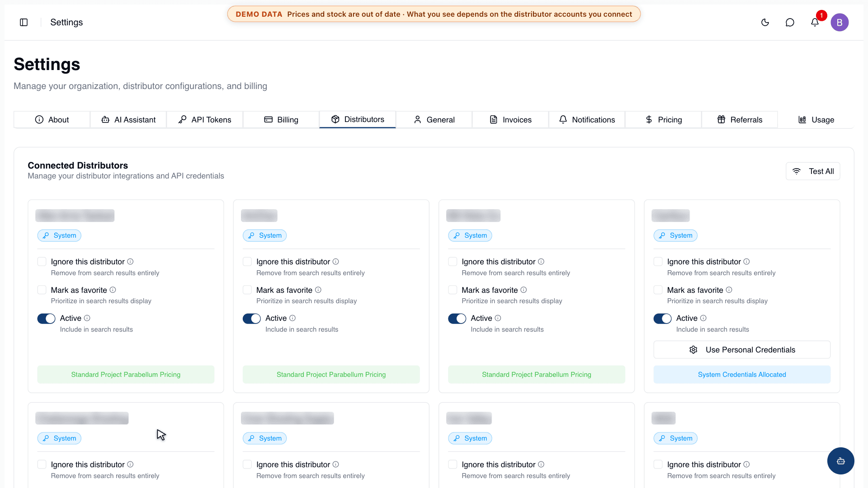Screen dimensions: 868x488
Task: Disable the Active switch in the second top-row card
Action: (x=252, y=319)
